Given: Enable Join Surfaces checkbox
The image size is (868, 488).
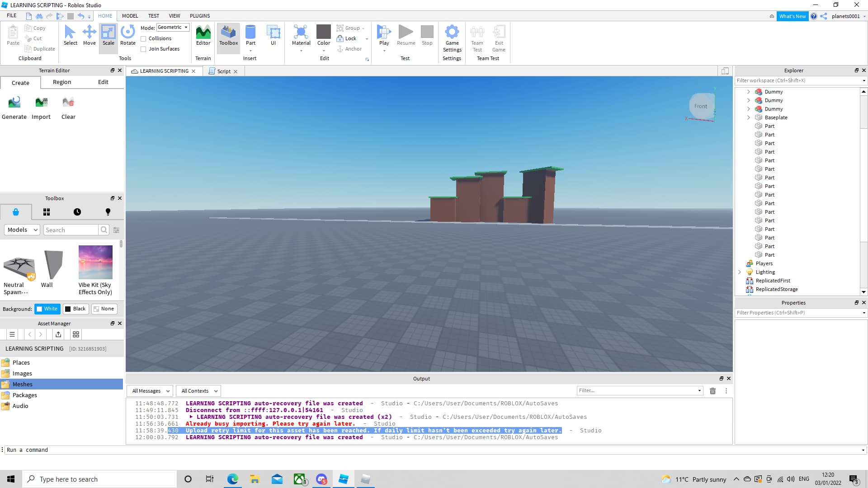Looking at the screenshot, I should pyautogui.click(x=143, y=49).
